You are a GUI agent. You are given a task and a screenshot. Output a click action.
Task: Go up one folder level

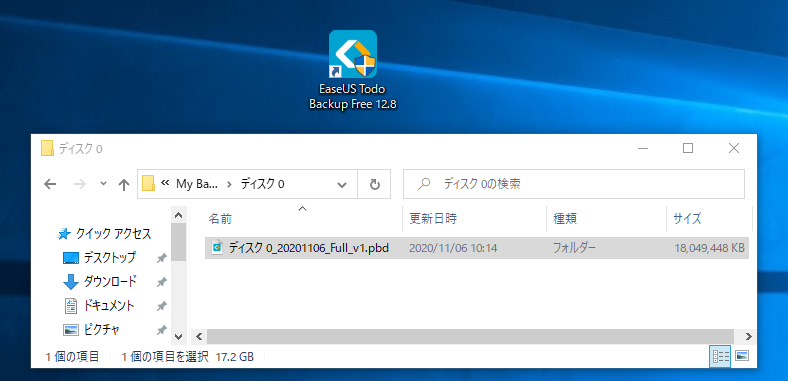click(x=124, y=184)
